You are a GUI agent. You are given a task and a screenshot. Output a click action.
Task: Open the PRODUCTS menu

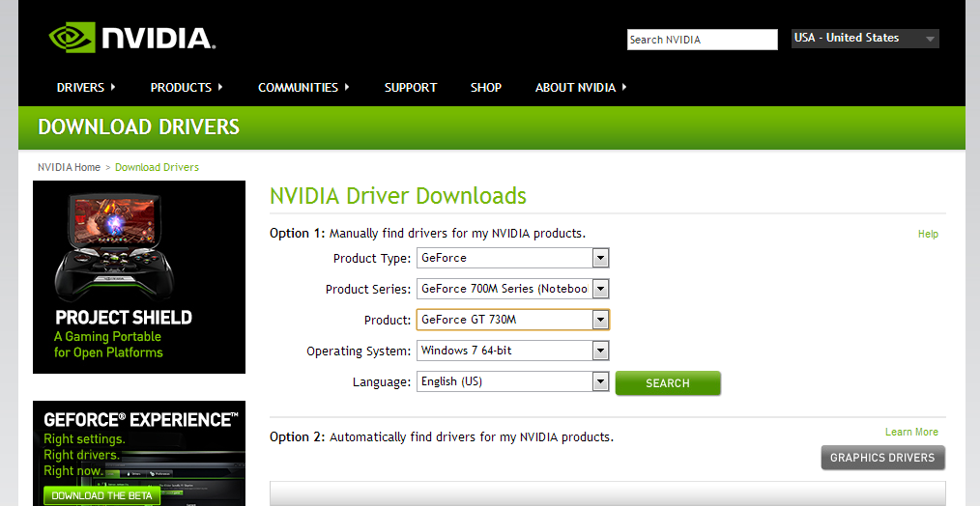(187, 88)
